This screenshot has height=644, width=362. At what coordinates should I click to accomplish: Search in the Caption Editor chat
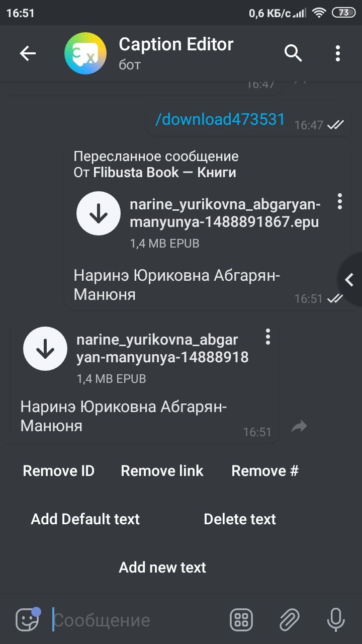[x=293, y=53]
